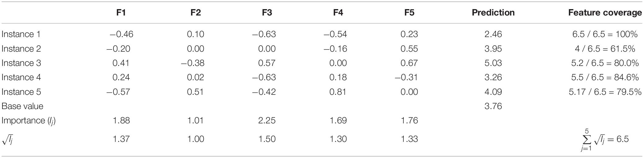Select the summation formula equal to 6.5

click(x=604, y=139)
